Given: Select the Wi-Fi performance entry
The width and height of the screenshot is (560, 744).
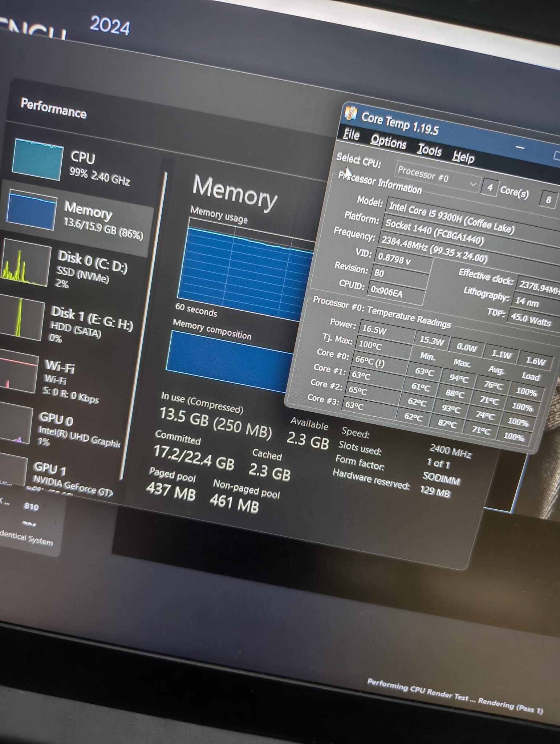Looking at the screenshot, I should tap(54, 380).
